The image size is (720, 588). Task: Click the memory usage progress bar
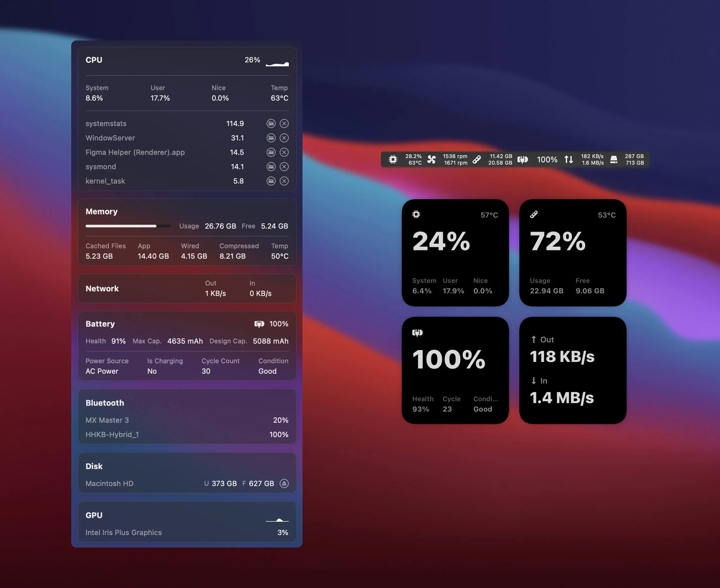(x=128, y=226)
